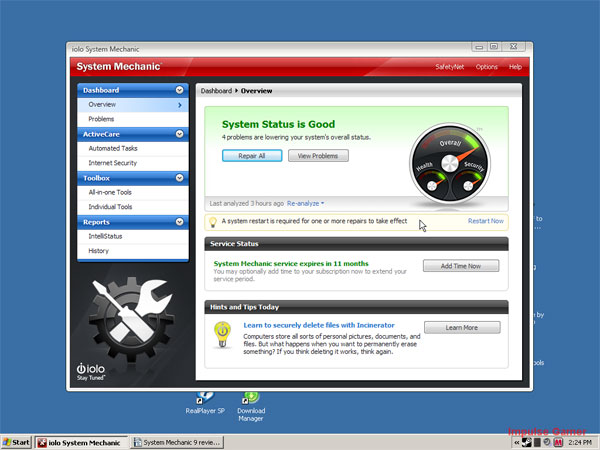Click the Restart Now link
Viewport: 600px width, 450px height.
pyautogui.click(x=486, y=221)
